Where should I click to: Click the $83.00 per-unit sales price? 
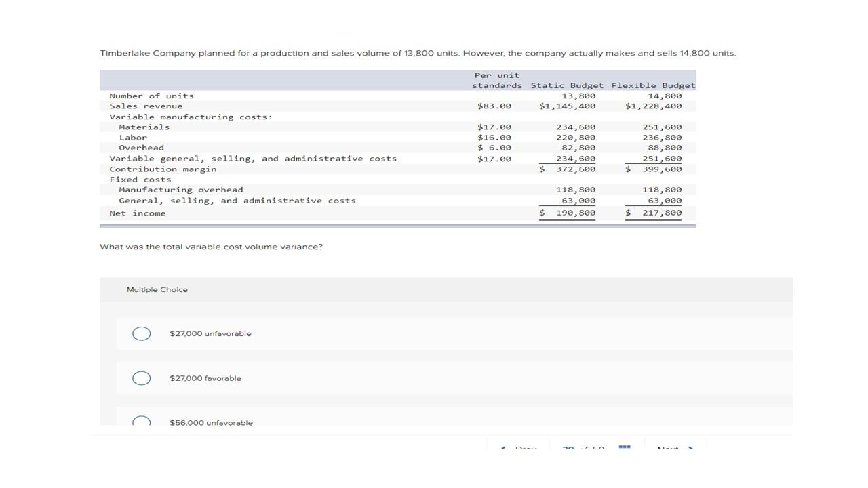pos(494,106)
